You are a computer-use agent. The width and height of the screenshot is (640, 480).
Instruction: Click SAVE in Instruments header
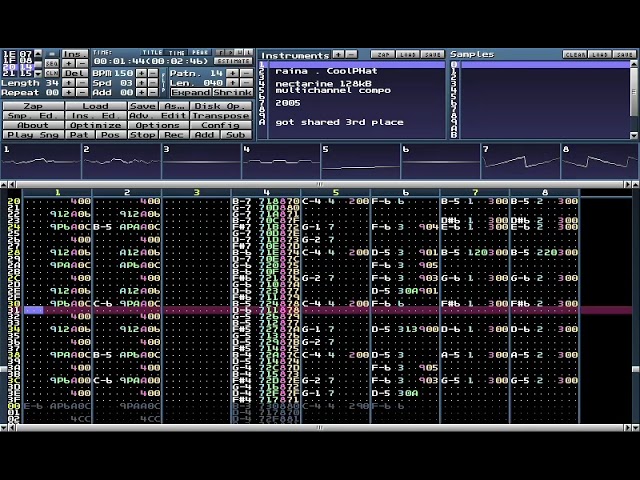pyautogui.click(x=432, y=54)
